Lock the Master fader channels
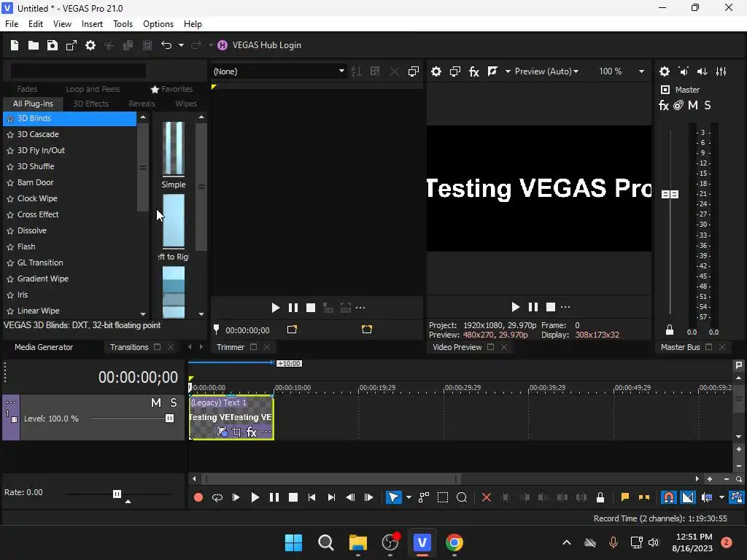Screen dimensions: 747x560 coord(670,330)
